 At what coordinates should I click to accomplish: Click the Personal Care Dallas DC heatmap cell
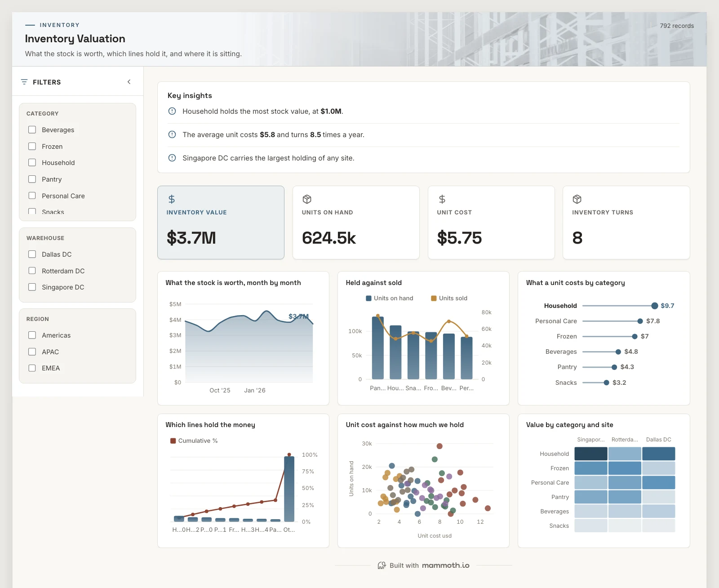click(x=659, y=482)
